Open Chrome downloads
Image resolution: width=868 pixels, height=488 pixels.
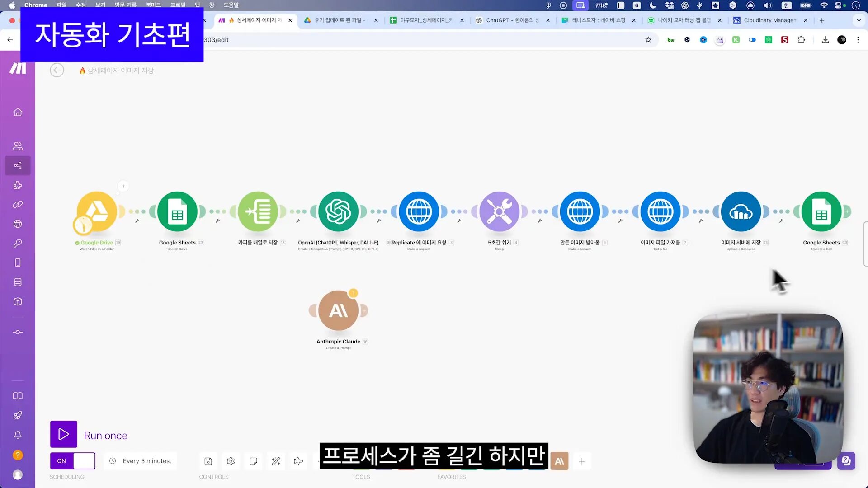pyautogui.click(x=825, y=40)
